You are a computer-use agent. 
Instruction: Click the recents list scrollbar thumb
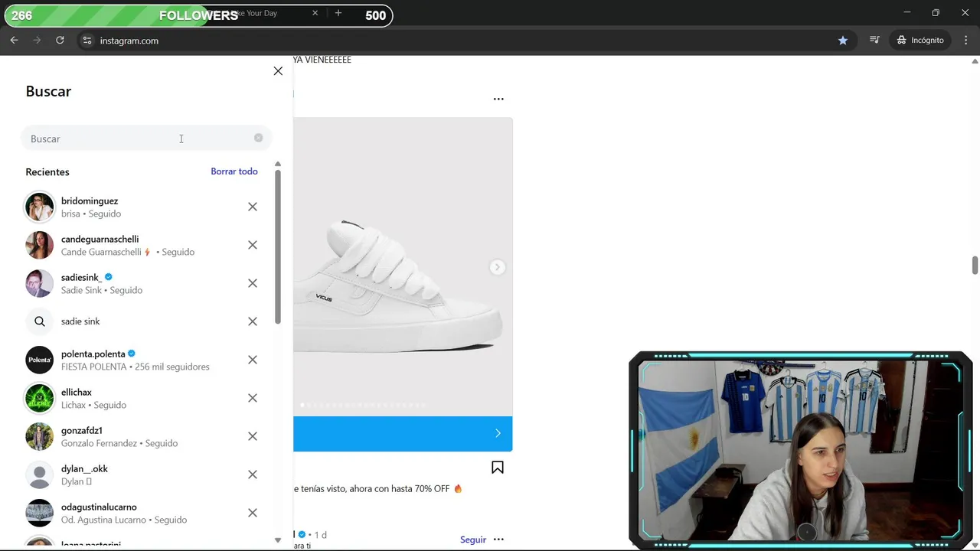(x=278, y=246)
